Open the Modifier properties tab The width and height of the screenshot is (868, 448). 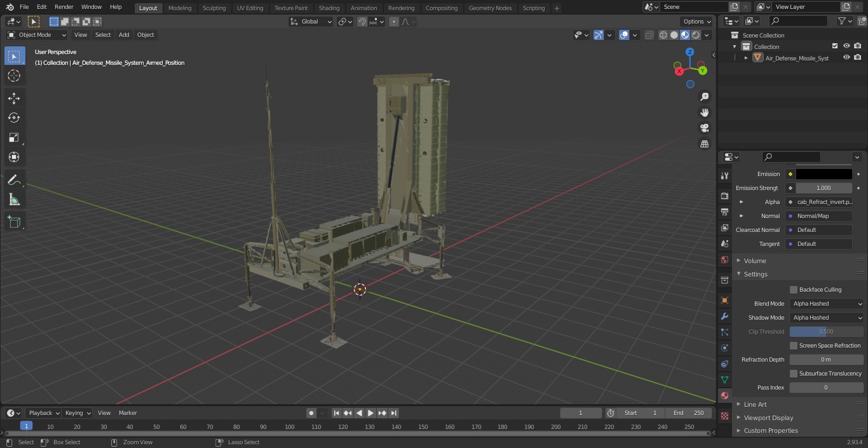coord(724,316)
